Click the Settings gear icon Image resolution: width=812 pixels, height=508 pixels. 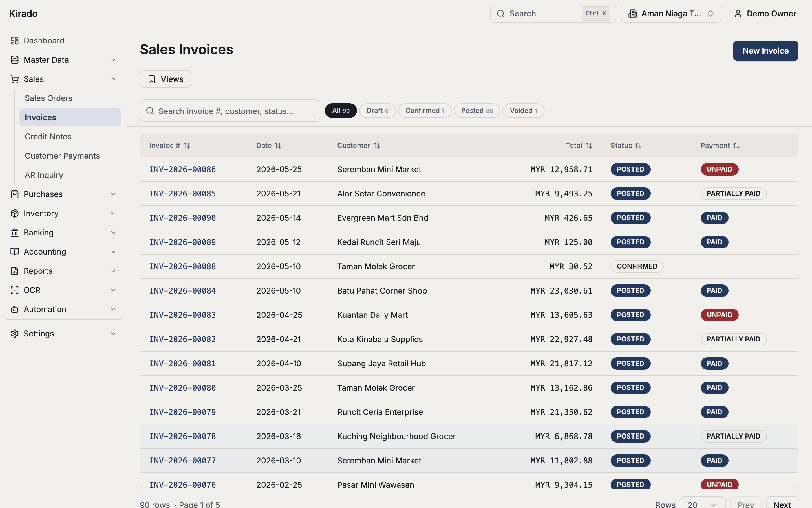pos(14,334)
